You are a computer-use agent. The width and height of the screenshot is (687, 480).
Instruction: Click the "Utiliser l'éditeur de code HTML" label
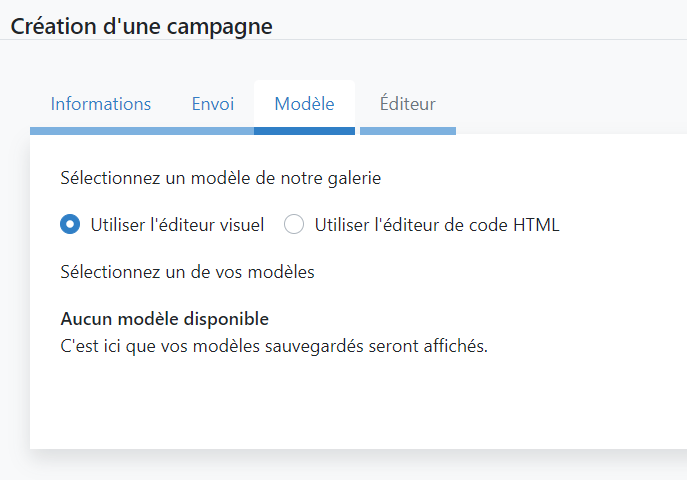point(437,225)
